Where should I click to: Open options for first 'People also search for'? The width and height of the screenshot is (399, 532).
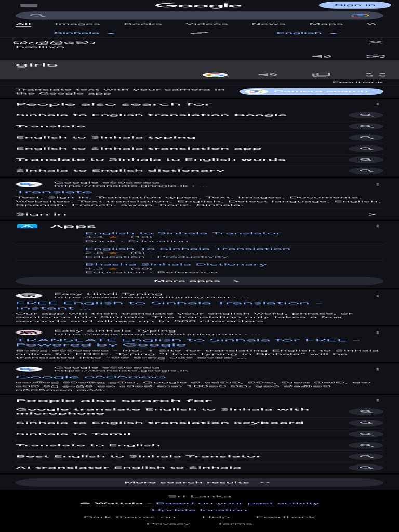click(x=378, y=104)
